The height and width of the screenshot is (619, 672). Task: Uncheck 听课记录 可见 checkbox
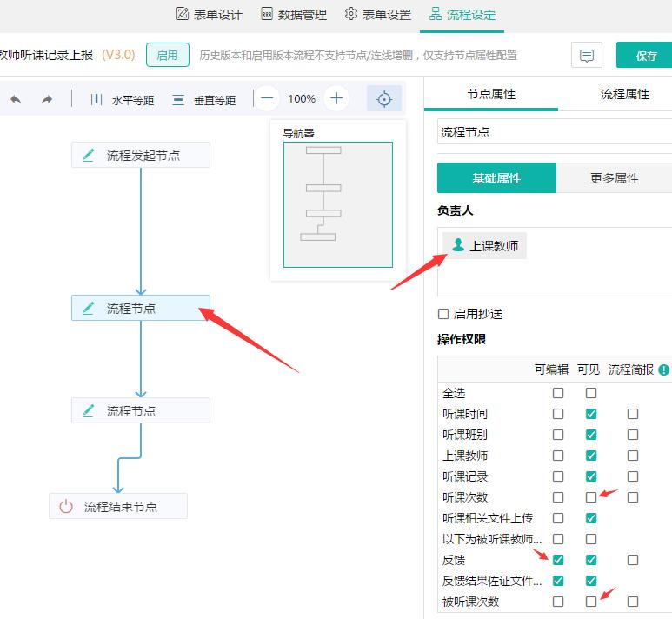(591, 476)
